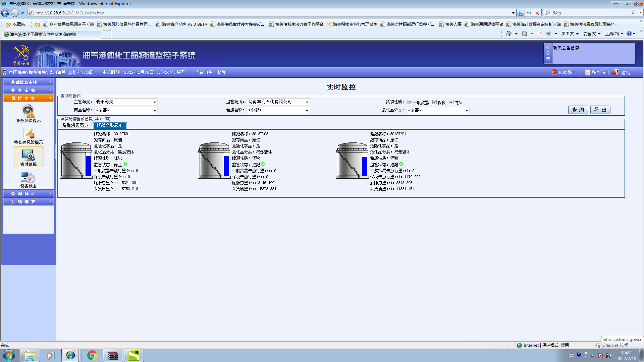Image resolution: width=644 pixels, height=362 pixels.
Task: Toggle the 一般贸易 checkbox
Action: click(410, 102)
